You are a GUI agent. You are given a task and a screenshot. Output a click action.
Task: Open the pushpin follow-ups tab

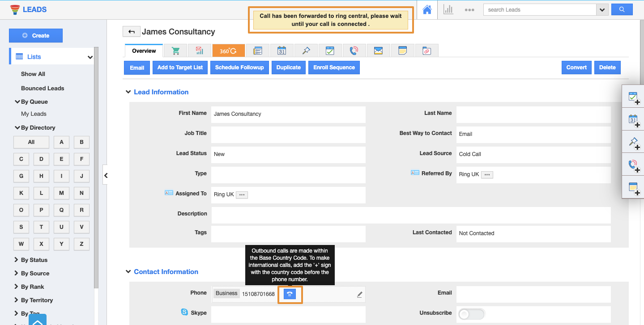coord(306,51)
